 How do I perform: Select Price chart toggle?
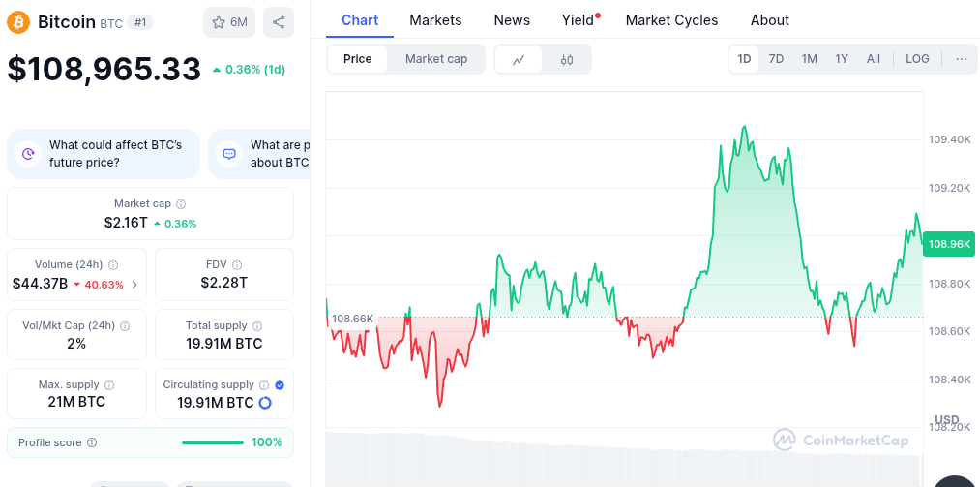pyautogui.click(x=358, y=59)
